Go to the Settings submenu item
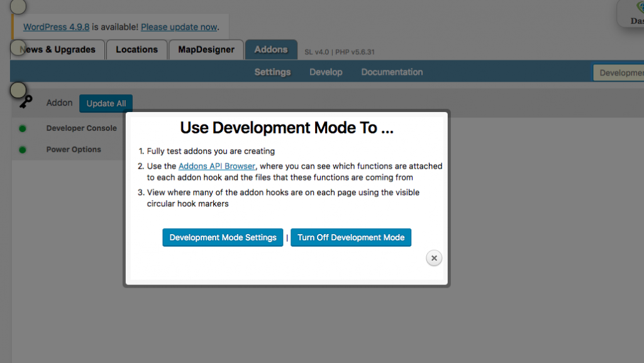Screen dimensions: 644x363 (272, 72)
